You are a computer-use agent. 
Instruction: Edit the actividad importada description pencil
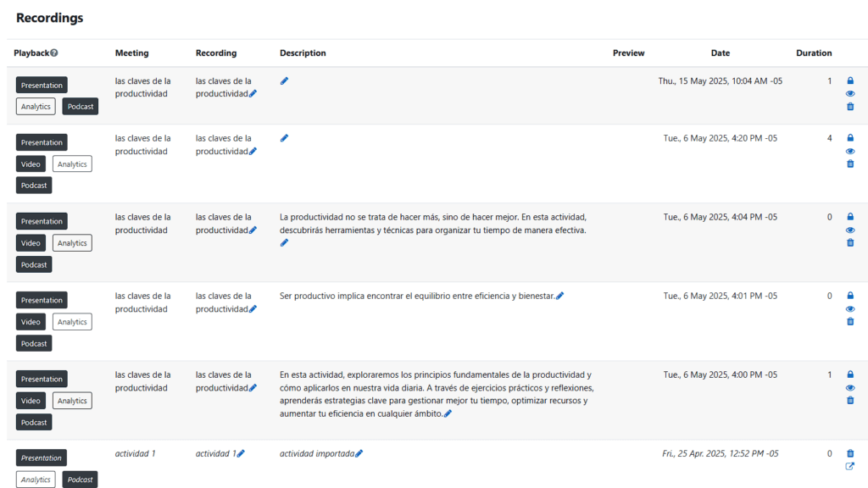[359, 454]
